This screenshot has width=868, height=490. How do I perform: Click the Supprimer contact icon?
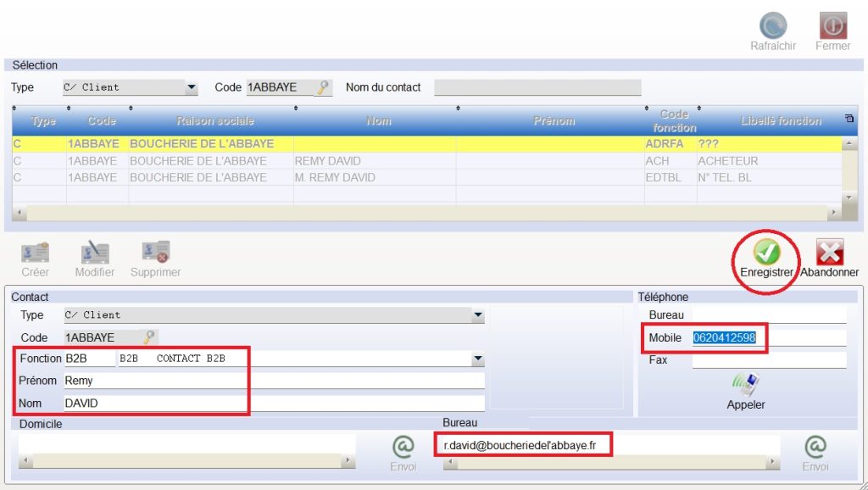point(155,252)
